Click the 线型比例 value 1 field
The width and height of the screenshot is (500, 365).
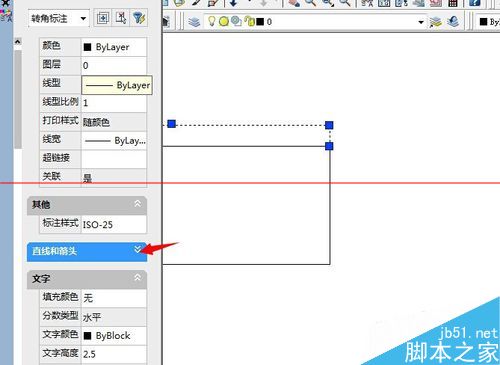[x=114, y=103]
